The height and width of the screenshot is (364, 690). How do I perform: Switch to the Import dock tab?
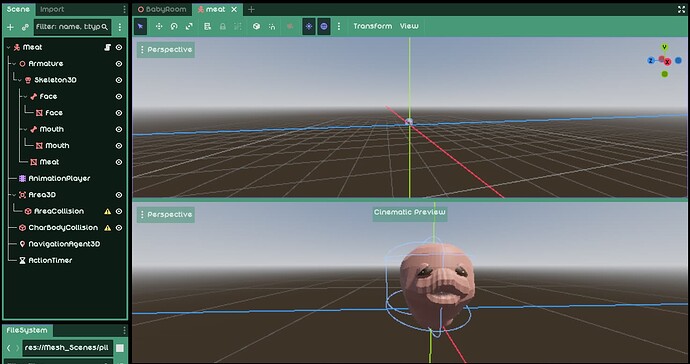tap(52, 9)
